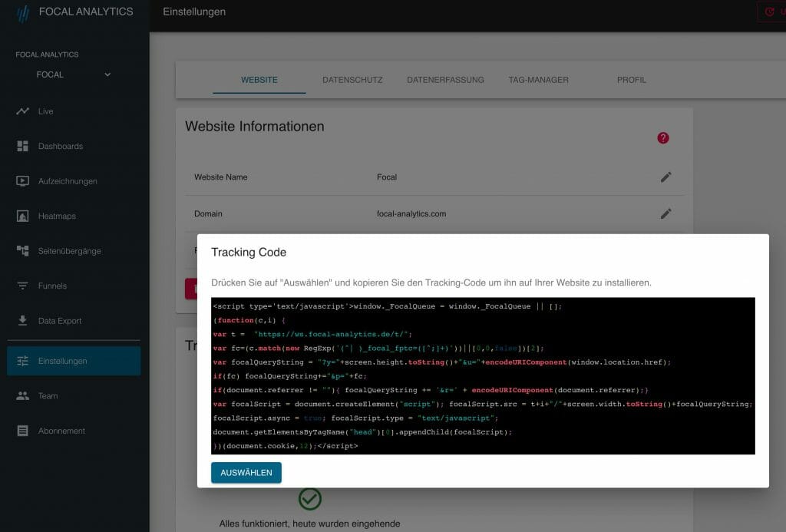Viewport: 786px width, 532px height.
Task: Click the partially hidden red button behind dialog
Action: [x=191, y=289]
